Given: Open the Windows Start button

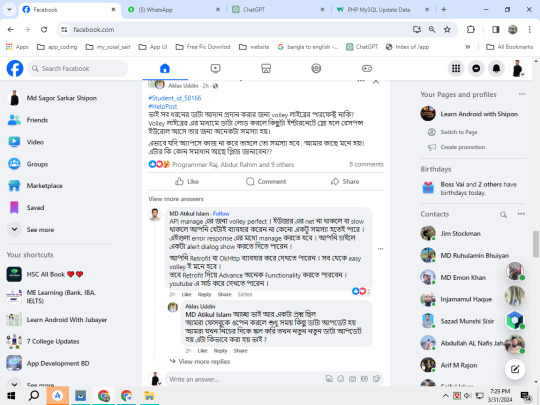Looking at the screenshot, I should [11, 396].
